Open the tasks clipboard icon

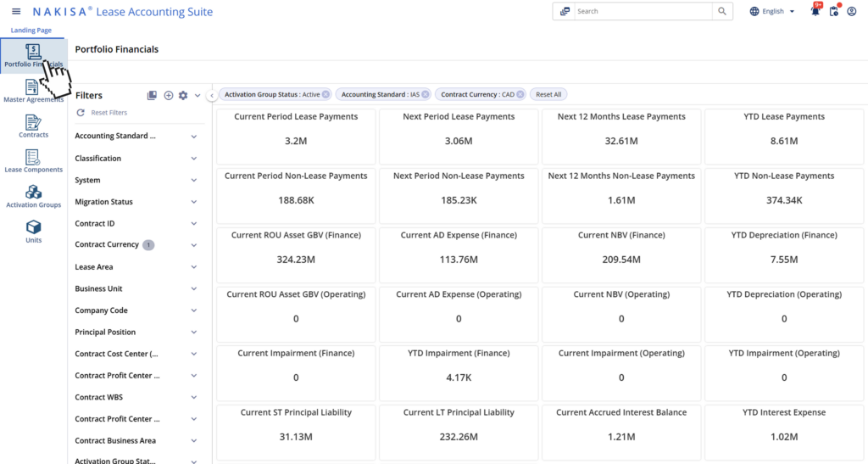[834, 11]
